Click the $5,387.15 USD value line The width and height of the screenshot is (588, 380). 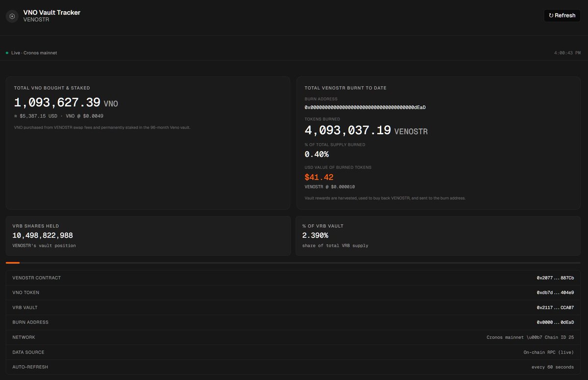pyautogui.click(x=58, y=116)
